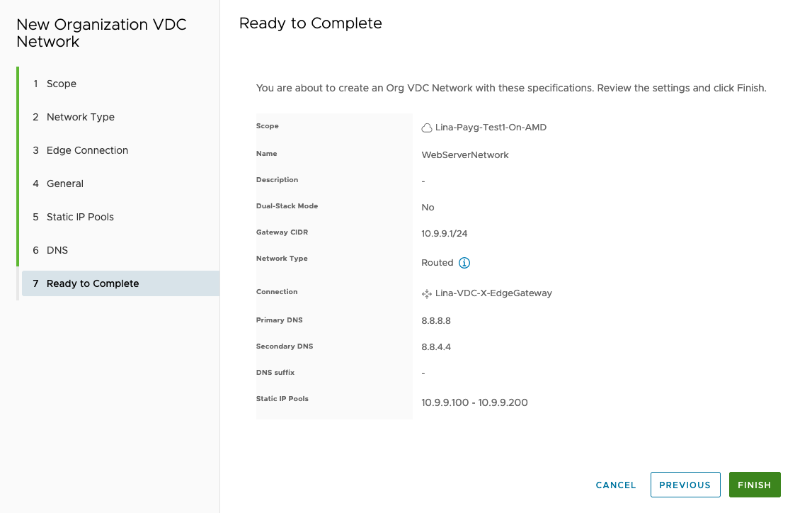Image resolution: width=812 pixels, height=513 pixels.
Task: Click the Secondary DNS value 8.8.4.4
Action: [x=436, y=347]
